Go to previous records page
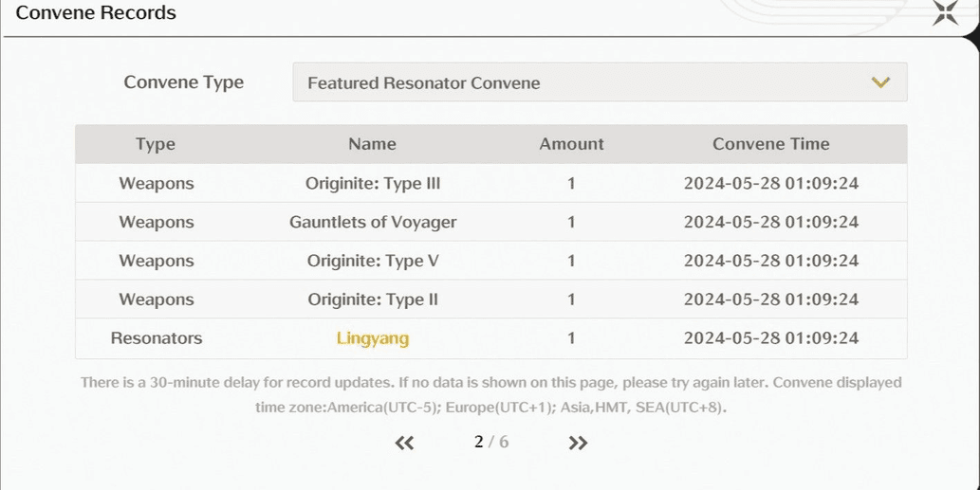Viewport: 980px width, 490px height. (x=405, y=443)
